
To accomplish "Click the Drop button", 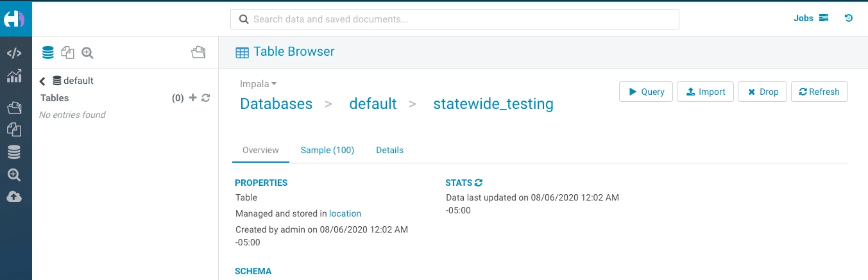I will tap(763, 92).
